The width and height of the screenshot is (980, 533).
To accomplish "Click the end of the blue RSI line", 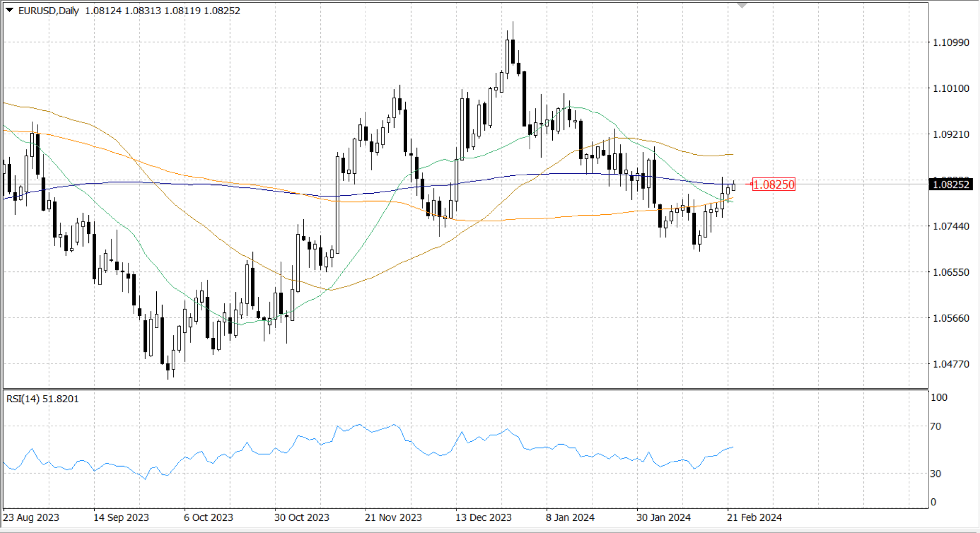I will [732, 447].
